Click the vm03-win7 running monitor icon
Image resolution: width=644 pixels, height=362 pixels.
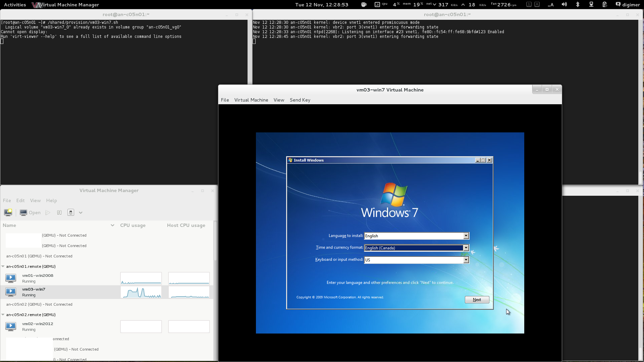click(11, 292)
